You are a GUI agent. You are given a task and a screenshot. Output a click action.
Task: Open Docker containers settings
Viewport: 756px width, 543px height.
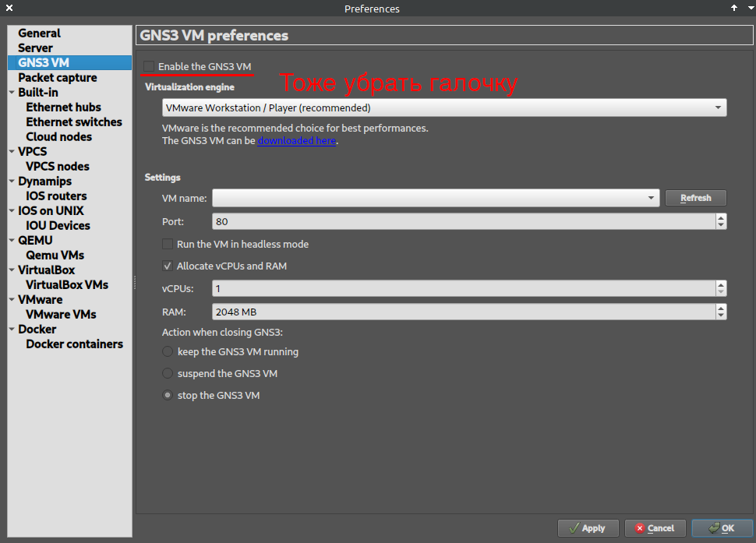74,344
